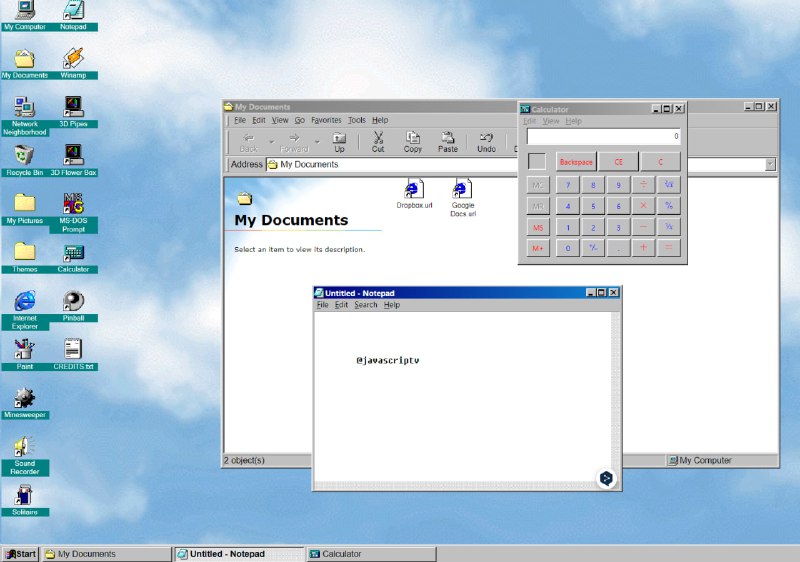The height and width of the screenshot is (562, 800).
Task: Open the Start menu button
Action: coord(20,554)
